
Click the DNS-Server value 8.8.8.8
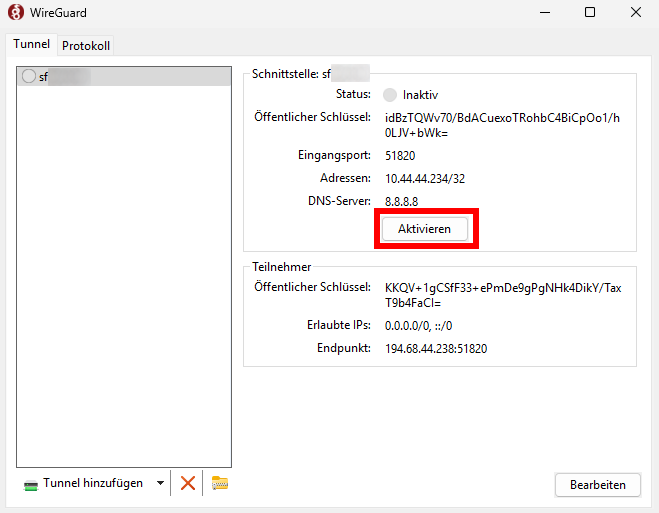(401, 202)
